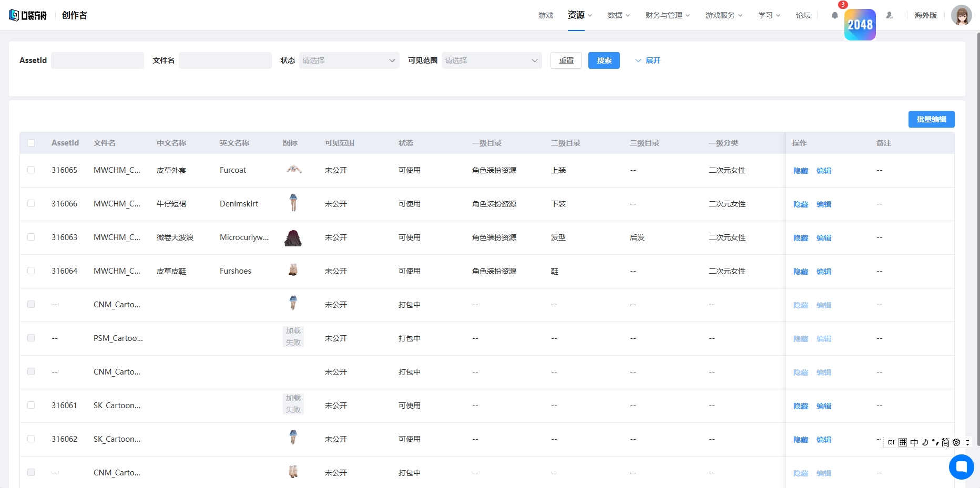Switch to 海外版
The image size is (980, 488).
tap(926, 15)
